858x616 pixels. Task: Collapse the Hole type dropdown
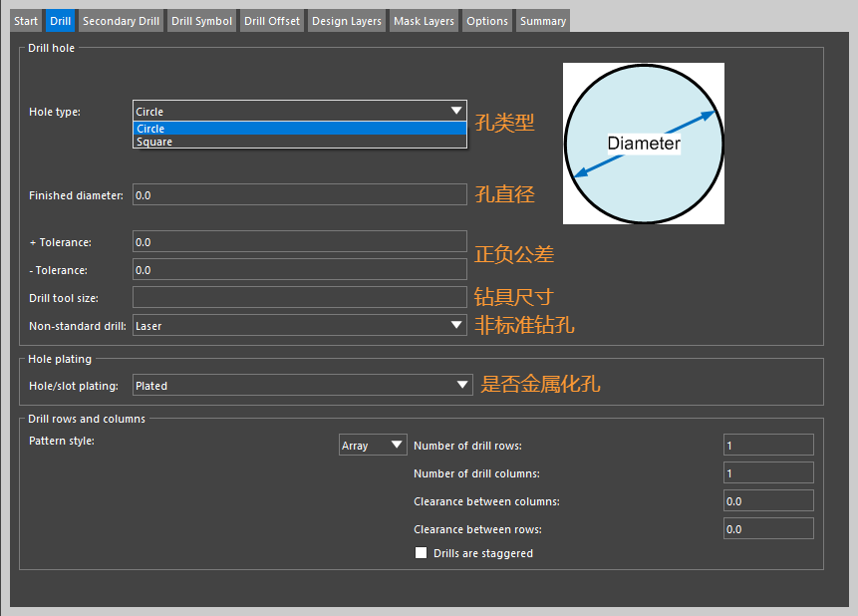pyautogui.click(x=456, y=111)
